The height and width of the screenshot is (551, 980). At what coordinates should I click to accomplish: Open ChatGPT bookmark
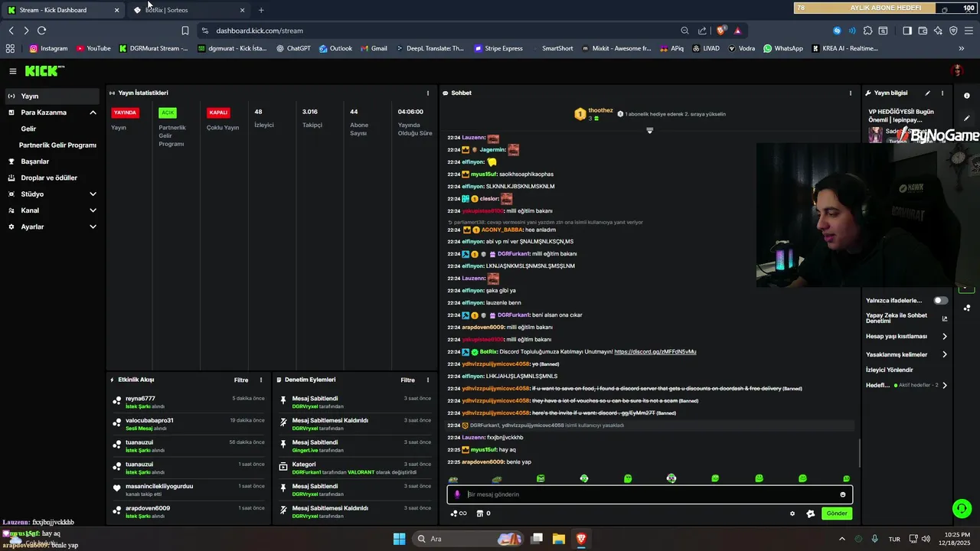point(292,48)
